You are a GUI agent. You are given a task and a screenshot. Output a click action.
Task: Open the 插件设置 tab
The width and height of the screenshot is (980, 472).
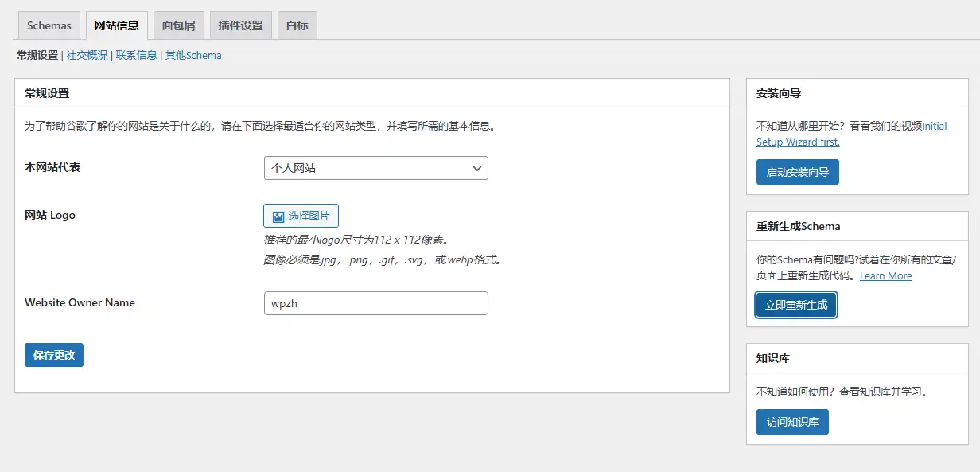239,25
